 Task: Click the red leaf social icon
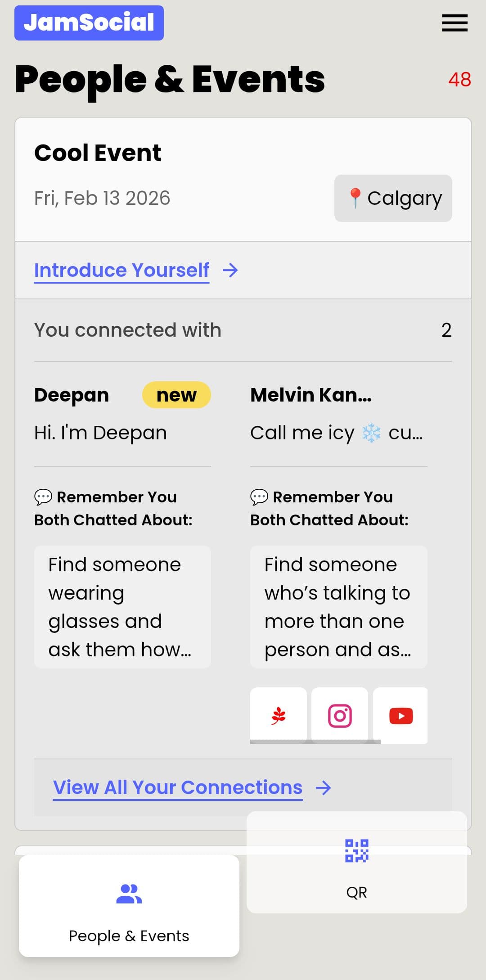(x=279, y=715)
